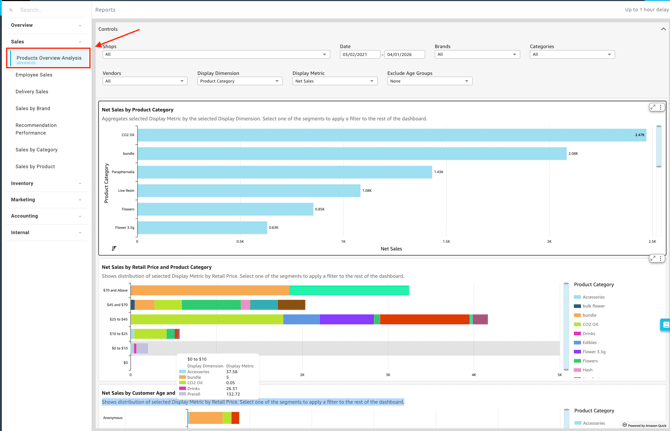Open the Brands dropdown
Viewport: 670px width, 431px height.
pyautogui.click(x=477, y=55)
